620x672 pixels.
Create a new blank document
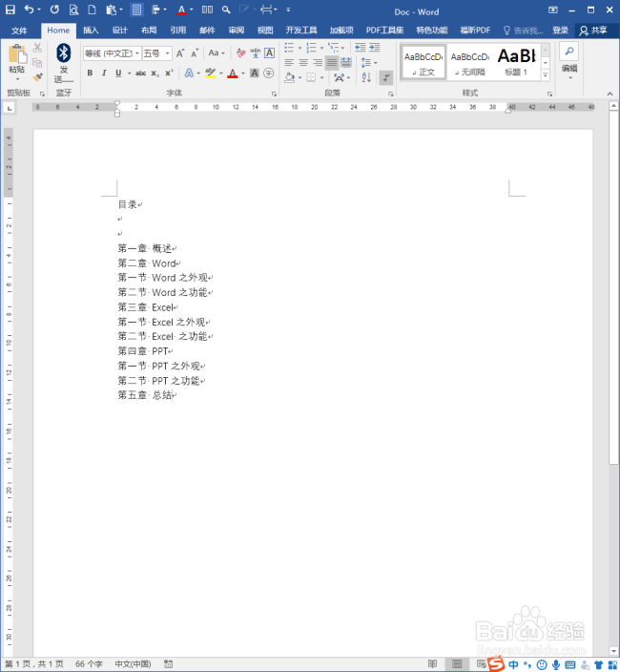pos(92,10)
